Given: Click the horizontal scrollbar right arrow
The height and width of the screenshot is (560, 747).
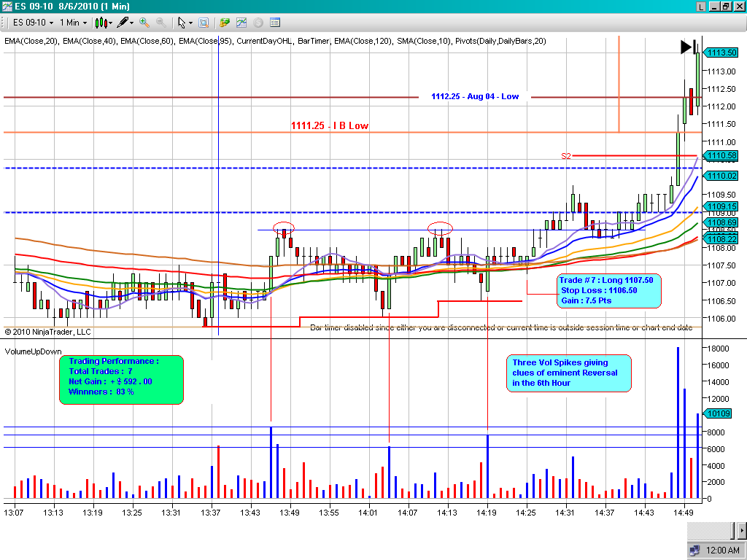Looking at the screenshot, I should coord(742,530).
